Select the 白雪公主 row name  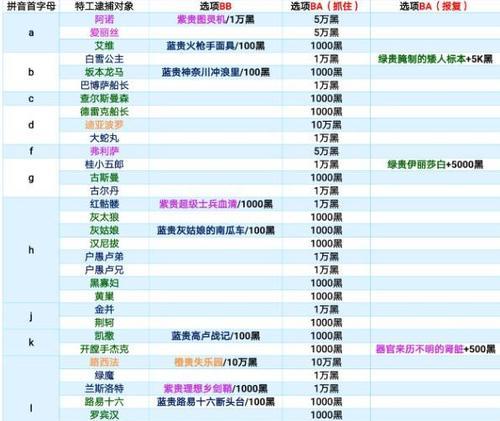pyautogui.click(x=104, y=59)
